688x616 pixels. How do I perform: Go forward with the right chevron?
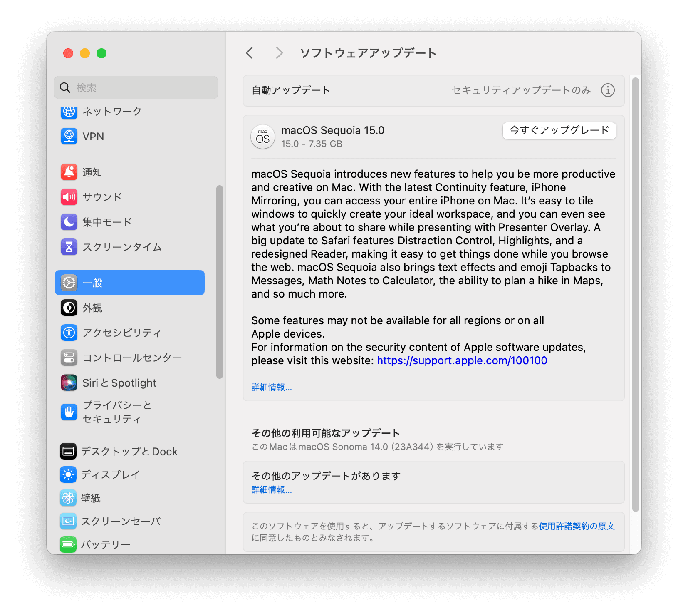point(279,53)
